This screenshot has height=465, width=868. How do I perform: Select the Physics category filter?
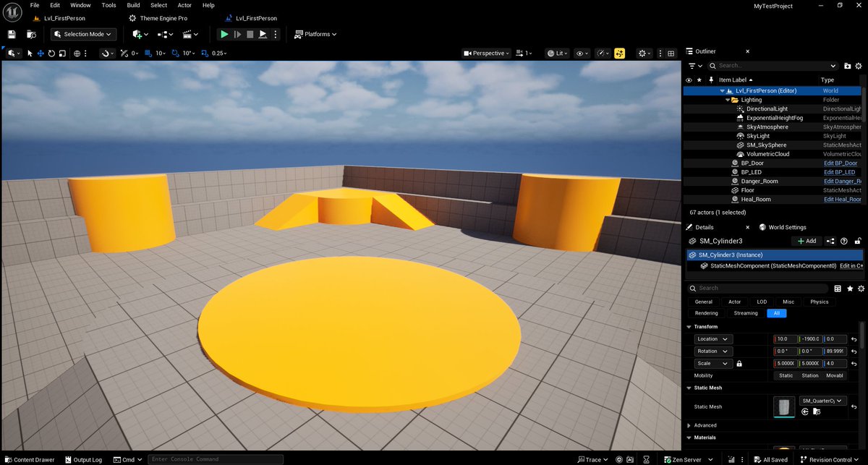pos(819,302)
